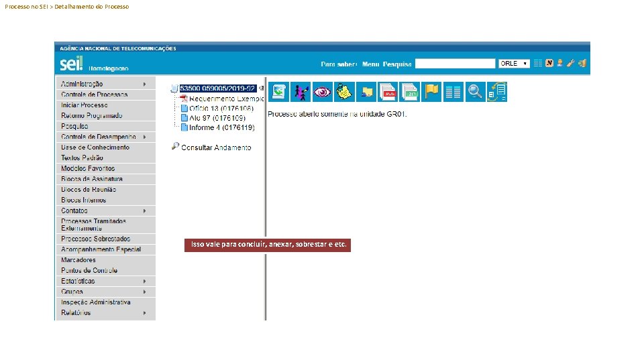Screen dimensions: 644x362
Task: Open Blocos de Reunião menu item
Action: (105, 190)
